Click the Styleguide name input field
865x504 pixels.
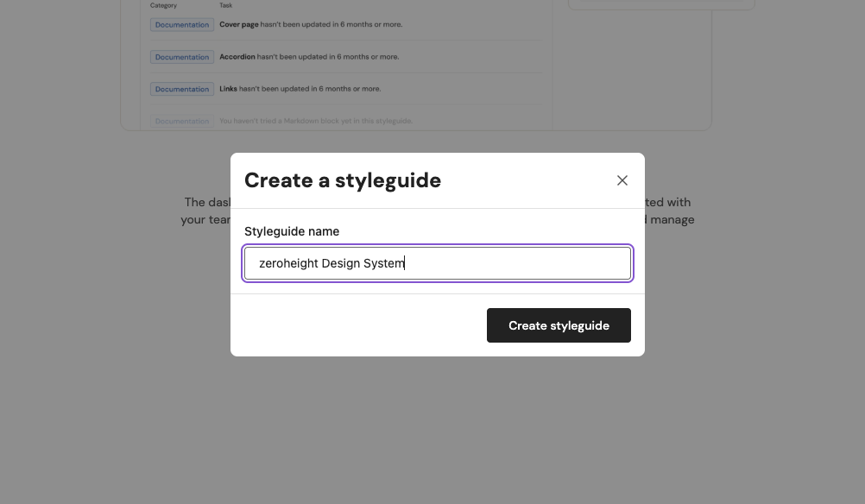tap(437, 263)
